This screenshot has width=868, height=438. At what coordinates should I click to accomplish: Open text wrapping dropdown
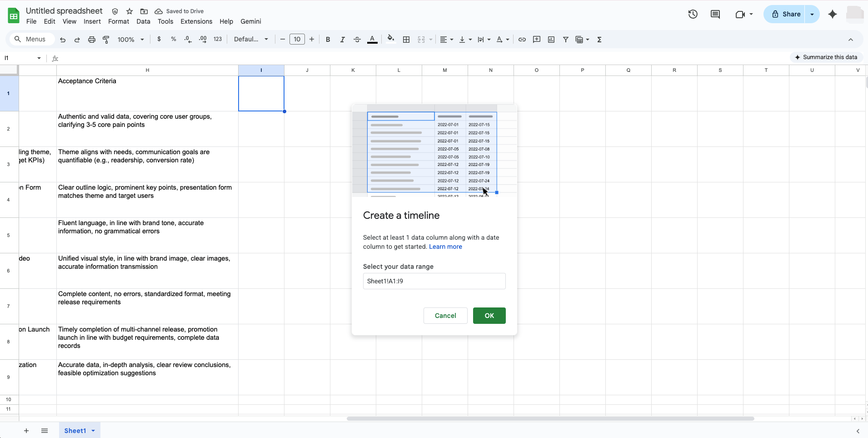tap(484, 40)
